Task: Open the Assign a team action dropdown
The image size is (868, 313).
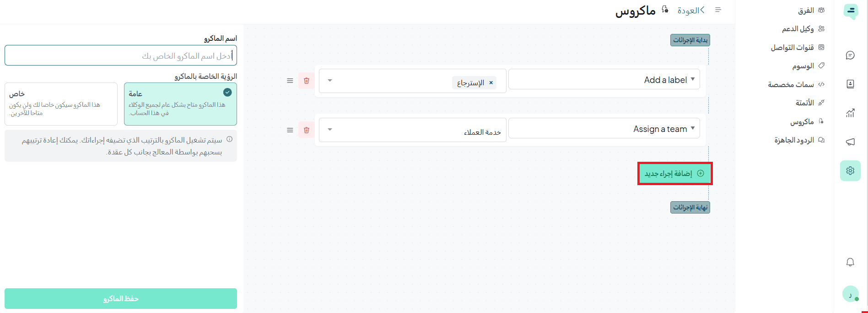Action: [x=604, y=129]
